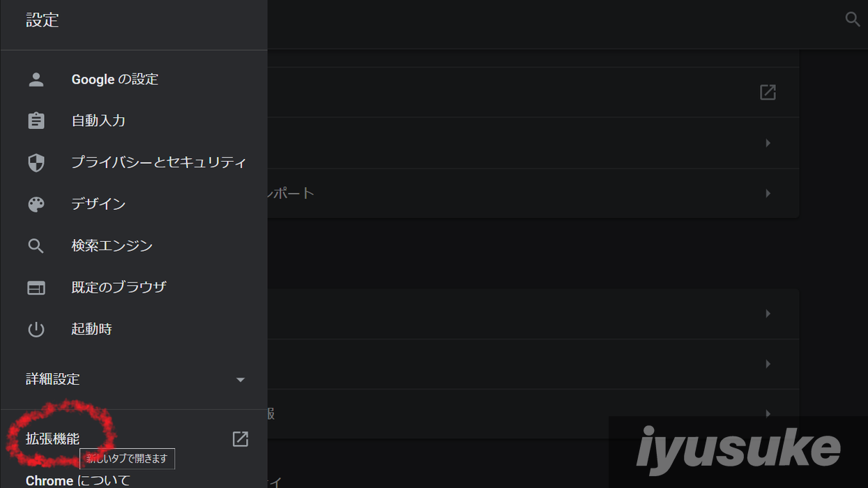This screenshot has height=488, width=868.
Task: Open Chrome について page
Action: (78, 480)
